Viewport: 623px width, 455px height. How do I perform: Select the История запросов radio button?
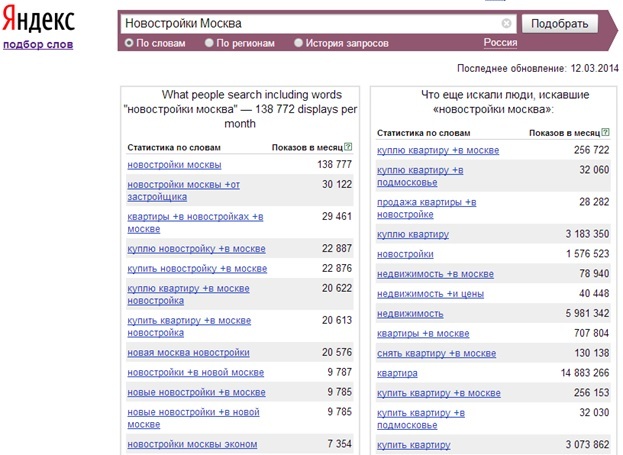(x=298, y=43)
